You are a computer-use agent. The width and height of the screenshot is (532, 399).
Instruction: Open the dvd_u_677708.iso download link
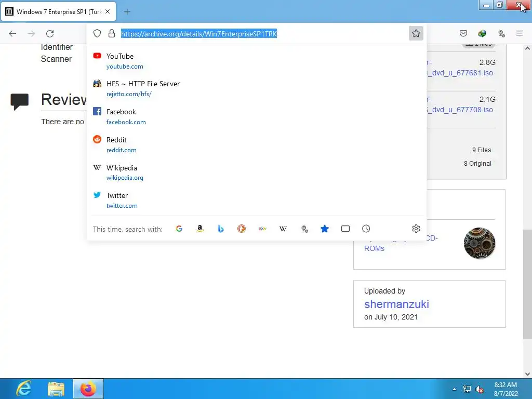460,110
